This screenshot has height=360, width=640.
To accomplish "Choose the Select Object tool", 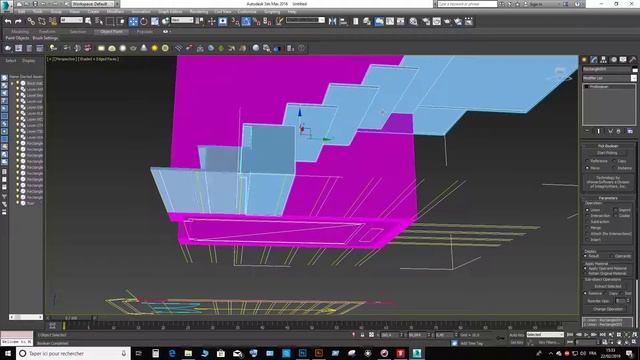I will (x=88, y=21).
